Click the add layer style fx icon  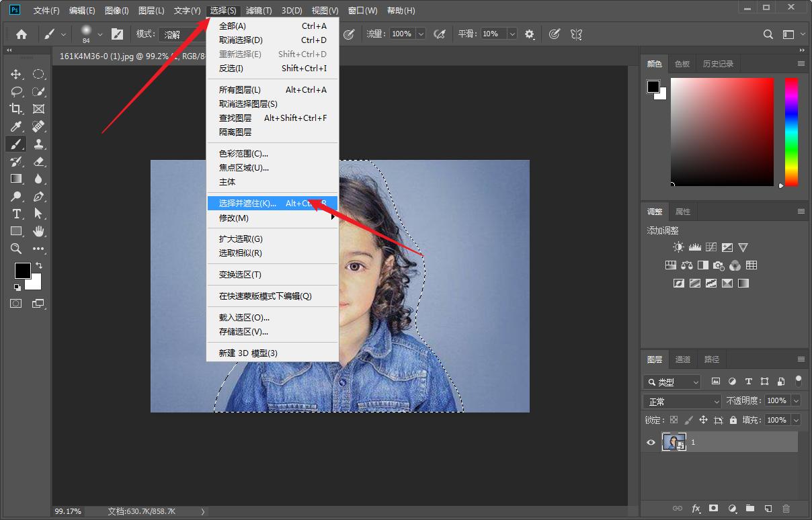(696, 509)
